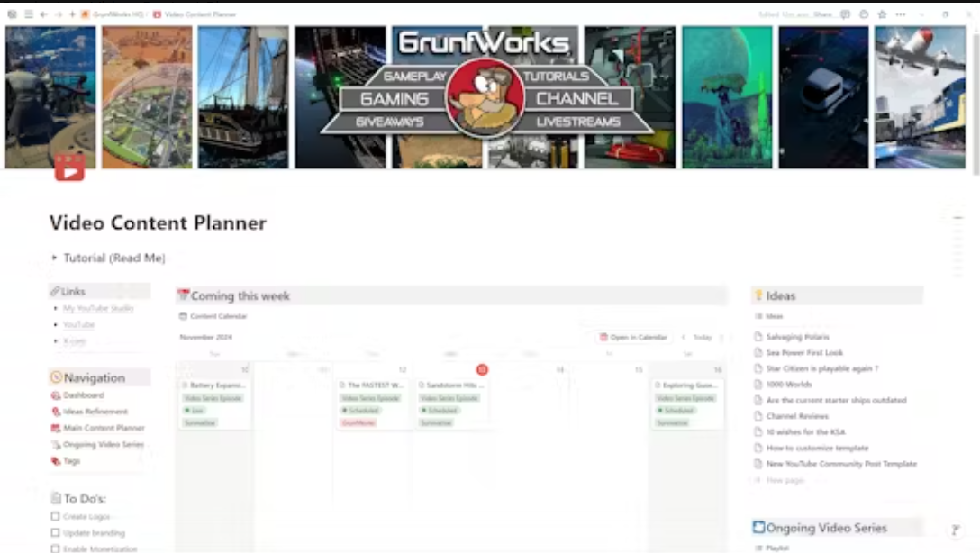Click the red video page icon
Screen dimensions: 980x553
(69, 167)
